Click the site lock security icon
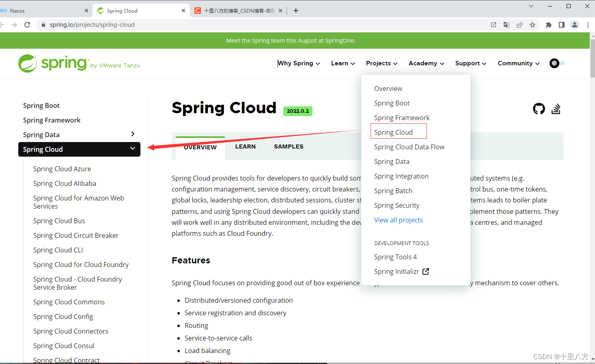The image size is (595, 364). [x=43, y=25]
